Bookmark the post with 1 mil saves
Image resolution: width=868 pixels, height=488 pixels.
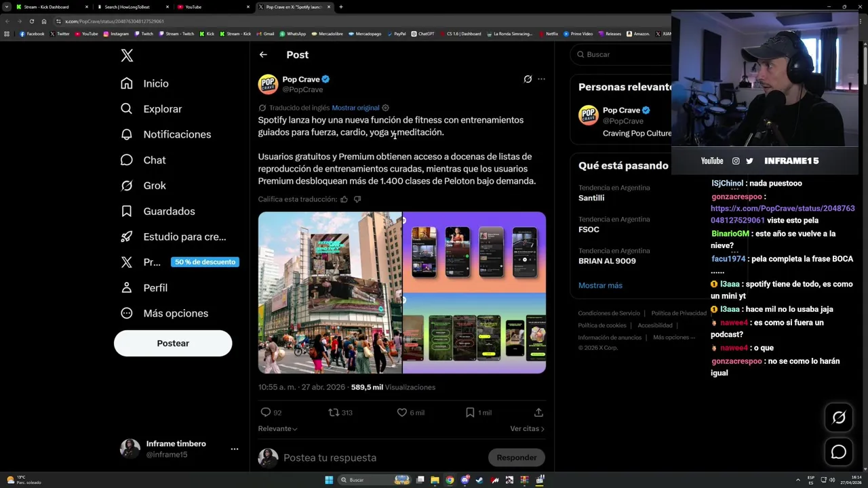pyautogui.click(x=478, y=412)
